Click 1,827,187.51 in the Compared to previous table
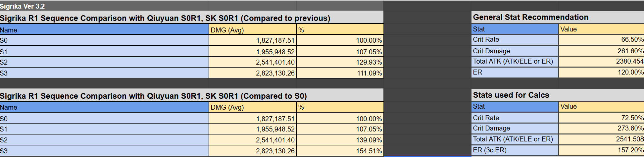 253,40
